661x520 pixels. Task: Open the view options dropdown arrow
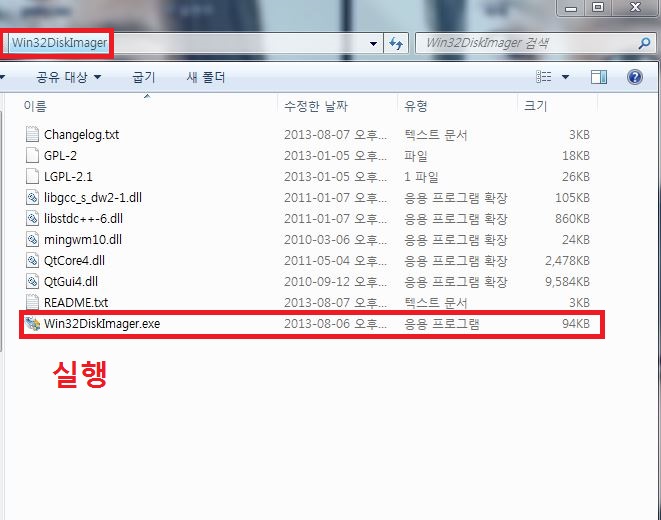(x=565, y=77)
